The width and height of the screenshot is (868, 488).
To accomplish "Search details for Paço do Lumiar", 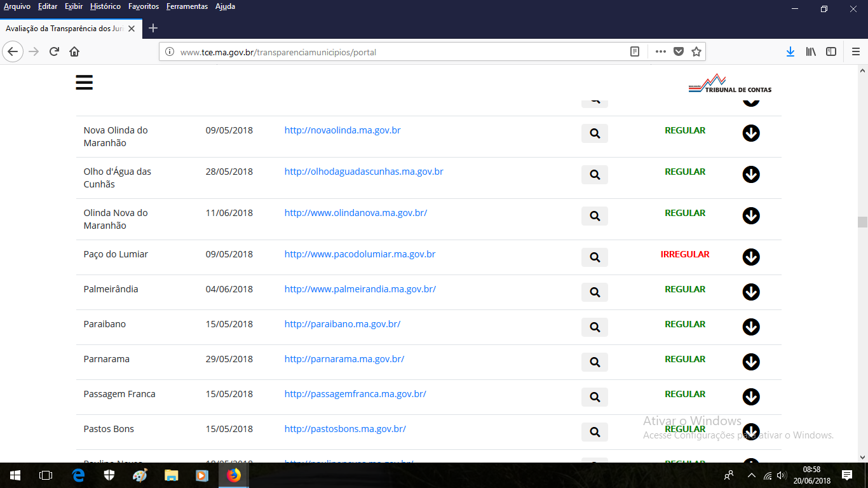I will pyautogui.click(x=595, y=257).
